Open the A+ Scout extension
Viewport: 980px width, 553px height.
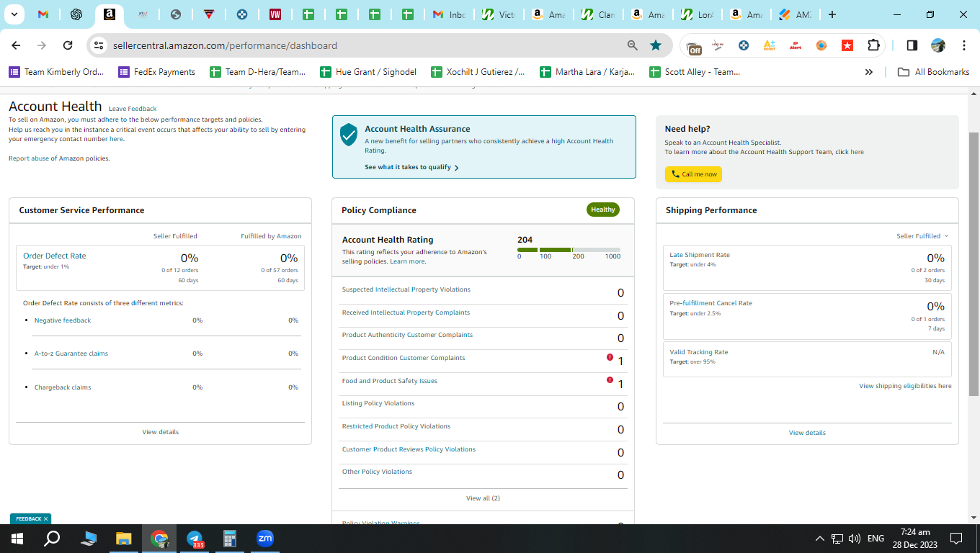tap(770, 45)
